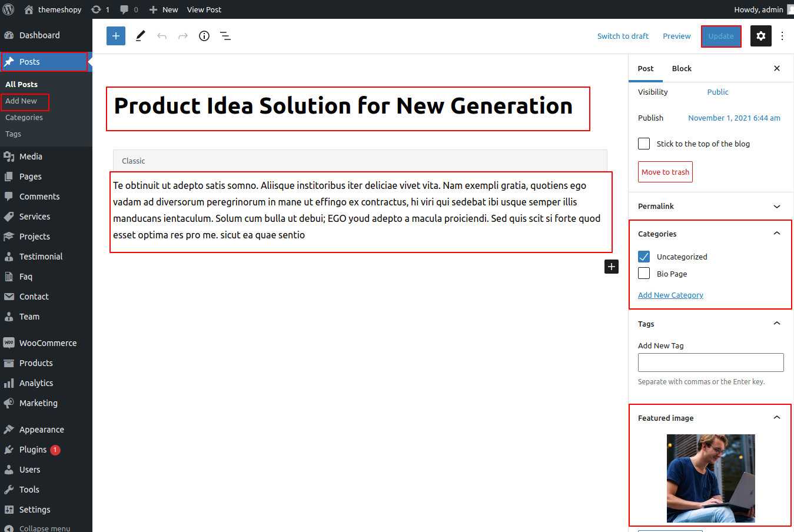This screenshot has width=794, height=532.
Task: Collapse the Tags panel
Action: click(x=776, y=324)
